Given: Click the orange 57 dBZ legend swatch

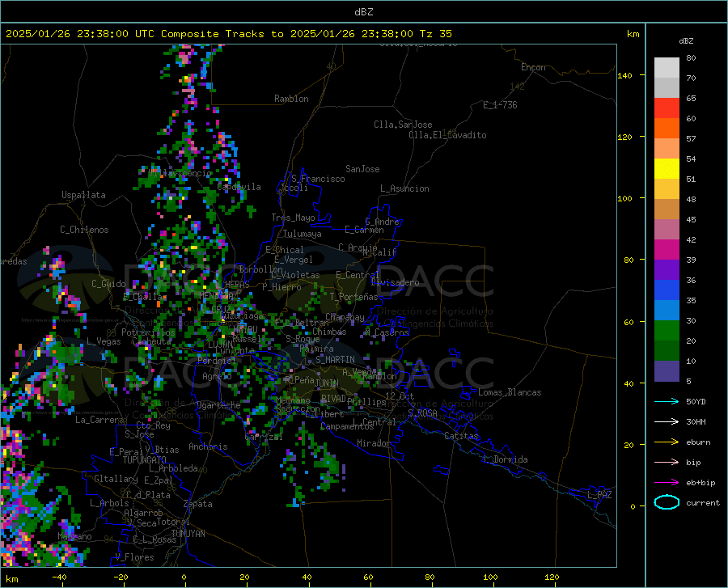Looking at the screenshot, I should tap(667, 129).
